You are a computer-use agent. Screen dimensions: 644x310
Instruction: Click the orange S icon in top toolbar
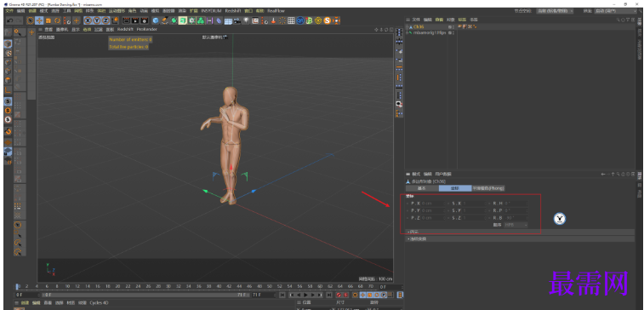328,20
